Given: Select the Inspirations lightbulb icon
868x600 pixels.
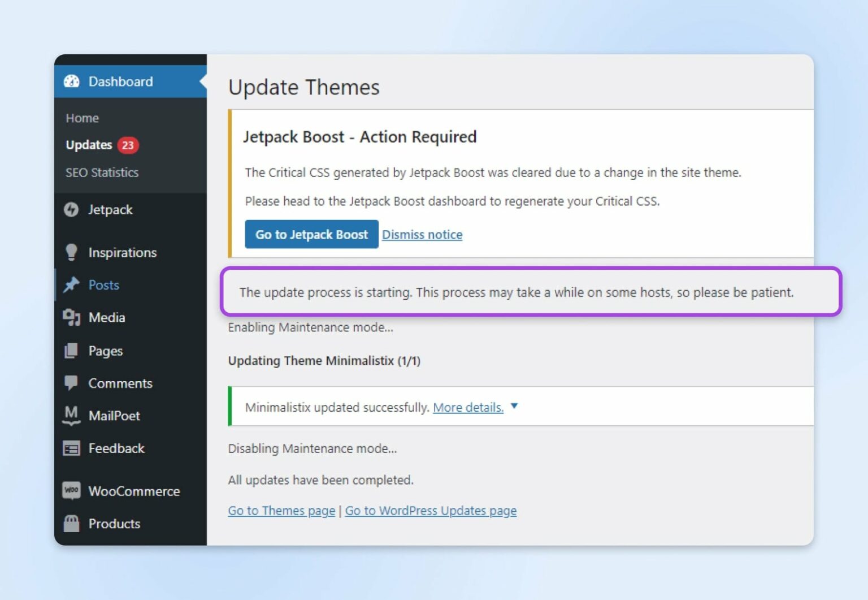Looking at the screenshot, I should 71,252.
